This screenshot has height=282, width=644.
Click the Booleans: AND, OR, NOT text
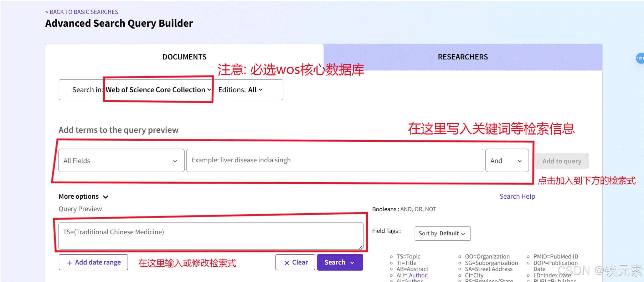click(x=404, y=209)
